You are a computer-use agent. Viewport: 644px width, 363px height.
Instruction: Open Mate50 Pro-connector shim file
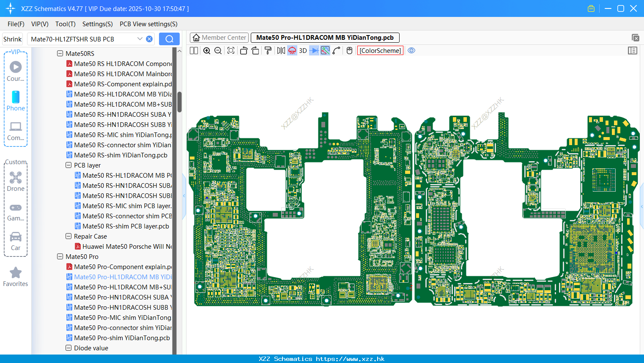(119, 328)
